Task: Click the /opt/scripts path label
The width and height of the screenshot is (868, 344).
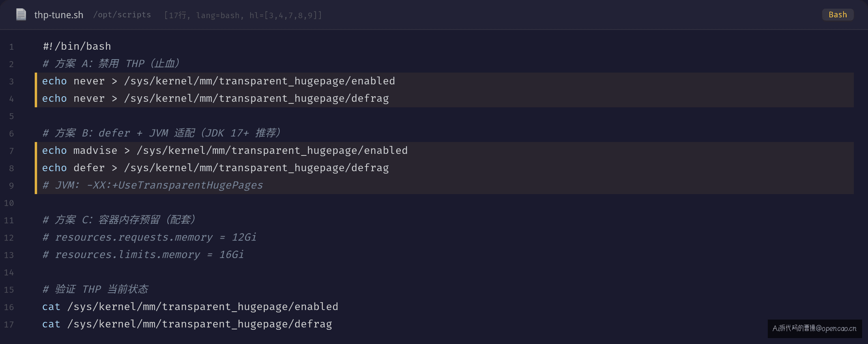Action: [122, 15]
